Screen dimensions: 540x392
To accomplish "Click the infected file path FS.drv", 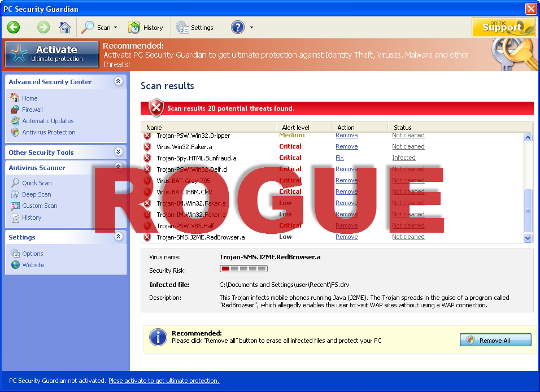I will point(284,285).
